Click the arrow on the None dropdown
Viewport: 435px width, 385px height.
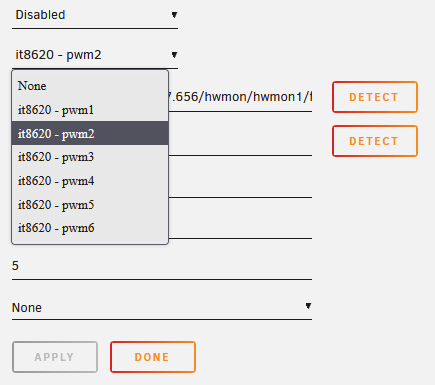(x=308, y=306)
